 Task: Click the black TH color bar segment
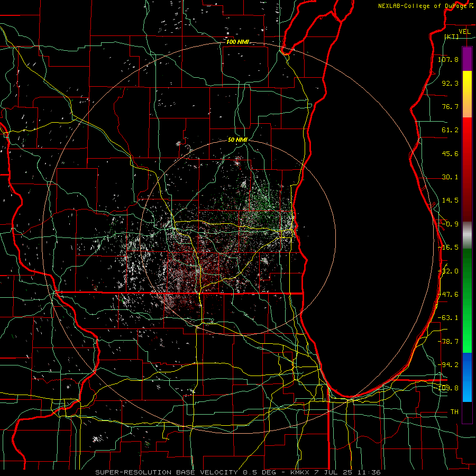tap(467, 412)
